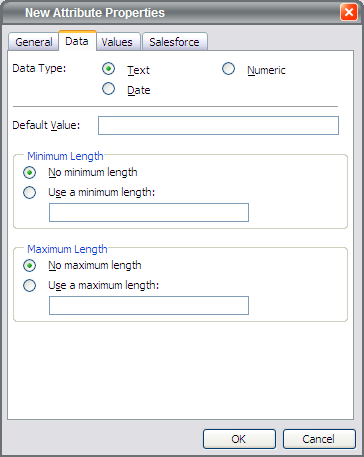Enable Use a minimum length option
This screenshot has width=364, height=457.
click(x=29, y=192)
